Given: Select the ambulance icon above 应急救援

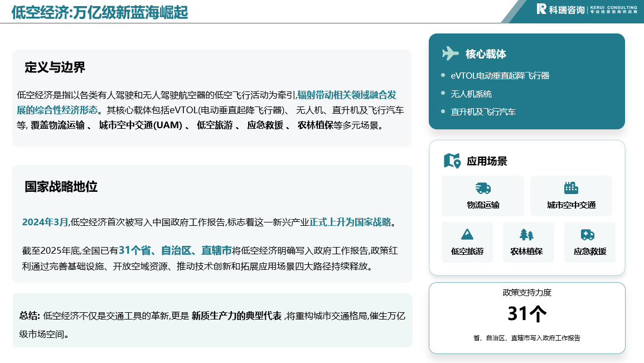Looking at the screenshot, I should point(588,234).
